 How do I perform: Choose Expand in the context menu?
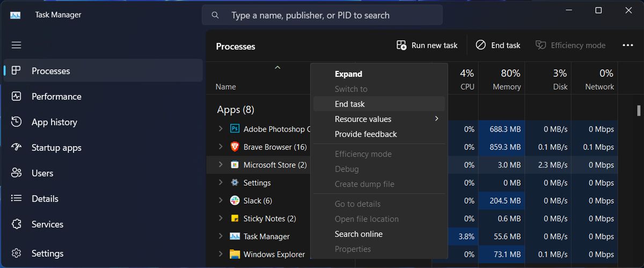[379, 74]
